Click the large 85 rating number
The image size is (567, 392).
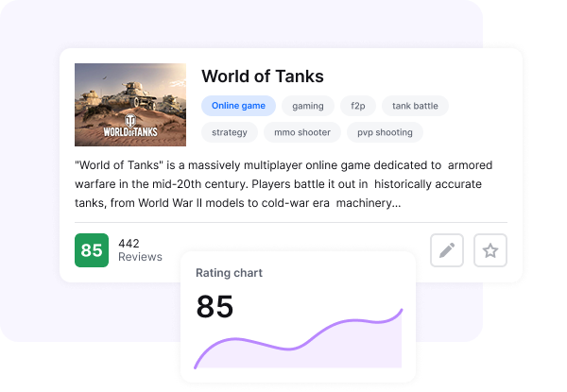pyautogui.click(x=215, y=306)
